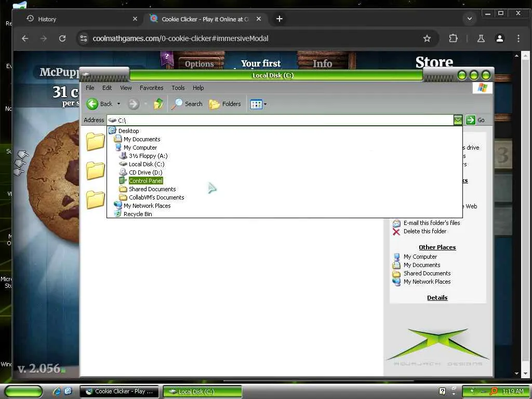Collapse the Address bar dropdown list
The image size is (532, 399).
[458, 120]
